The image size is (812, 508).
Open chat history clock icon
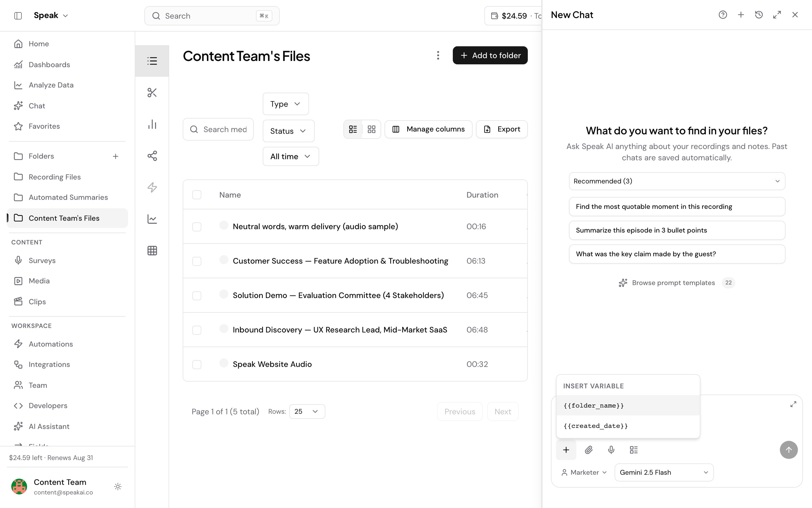[x=759, y=15]
